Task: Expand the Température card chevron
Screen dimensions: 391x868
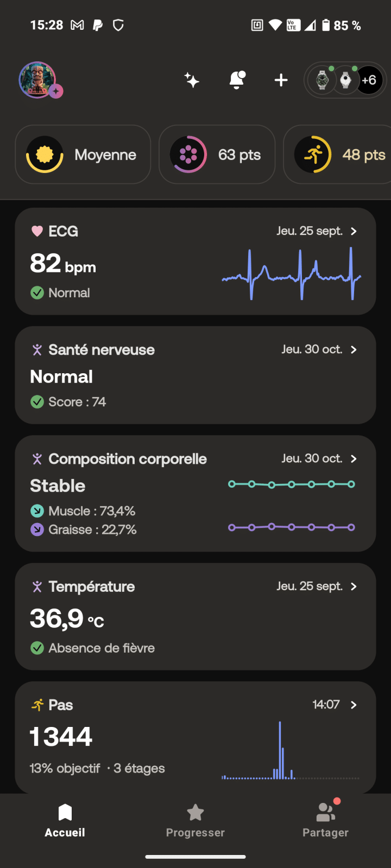Action: click(x=354, y=586)
